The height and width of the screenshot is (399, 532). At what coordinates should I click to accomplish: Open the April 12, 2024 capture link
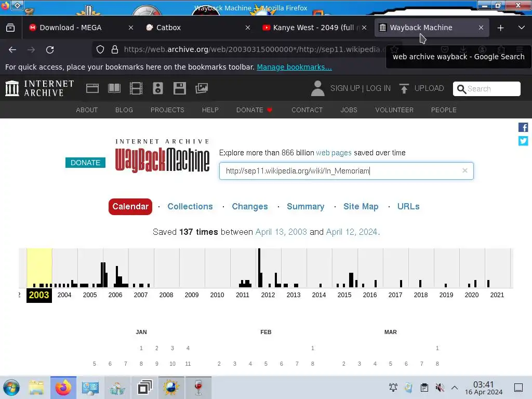[352, 232]
